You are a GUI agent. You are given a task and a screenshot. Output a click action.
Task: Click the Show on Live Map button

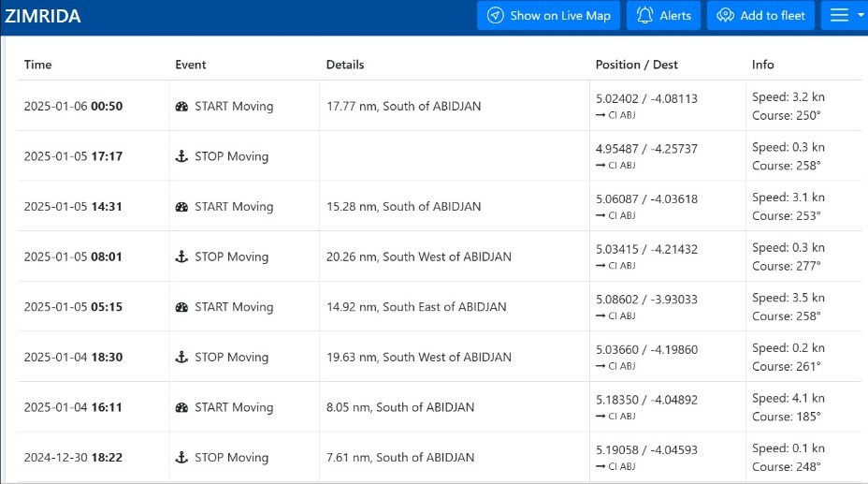pos(548,16)
